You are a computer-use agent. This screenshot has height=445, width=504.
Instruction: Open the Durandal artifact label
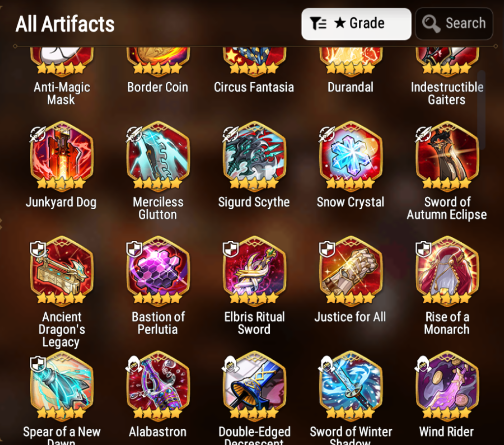click(x=350, y=87)
